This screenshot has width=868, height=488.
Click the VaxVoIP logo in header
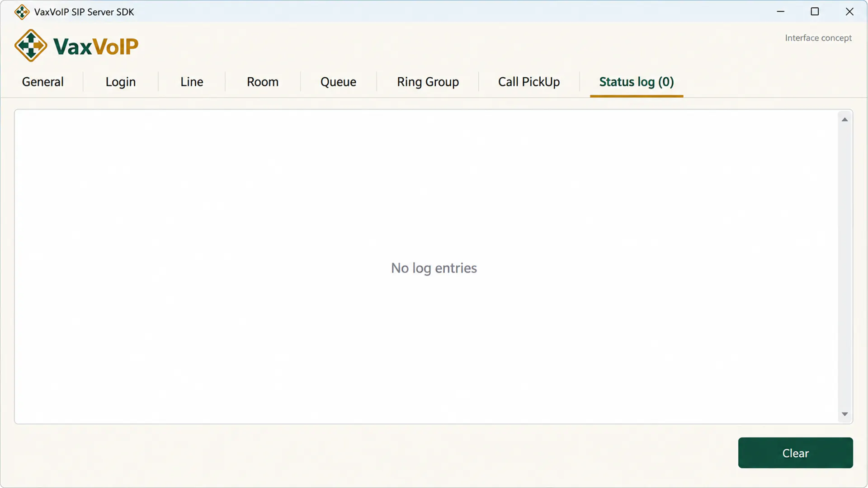(x=76, y=46)
